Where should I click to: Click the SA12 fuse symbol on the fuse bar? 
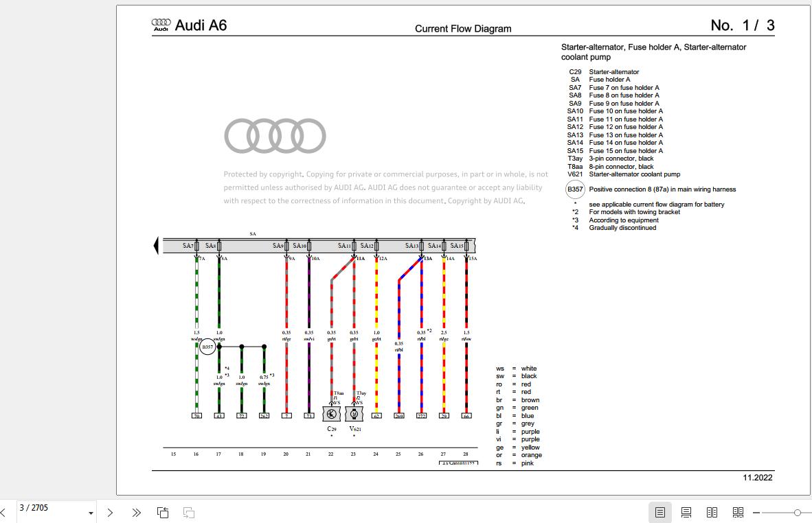pyautogui.click(x=376, y=246)
